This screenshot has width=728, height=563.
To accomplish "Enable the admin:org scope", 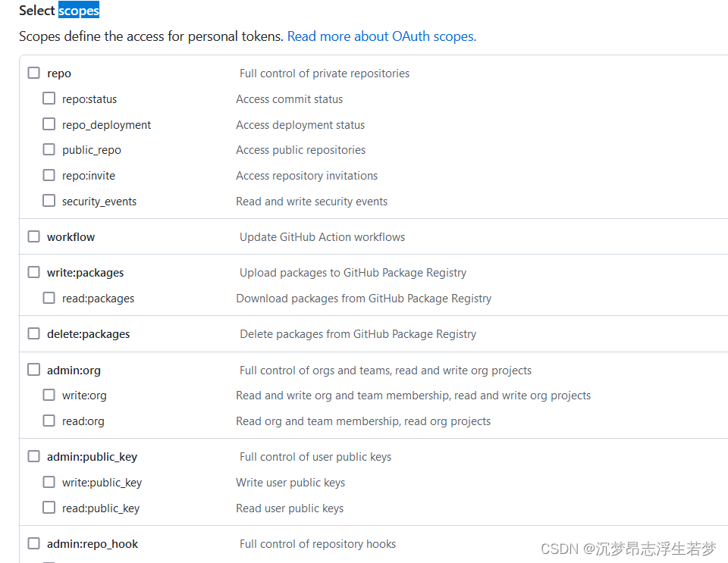I will click(33, 369).
